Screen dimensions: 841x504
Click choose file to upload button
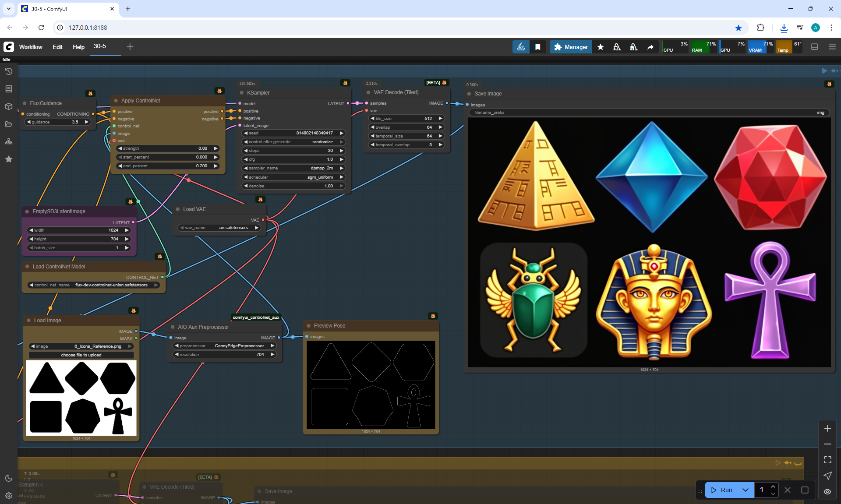pyautogui.click(x=81, y=355)
